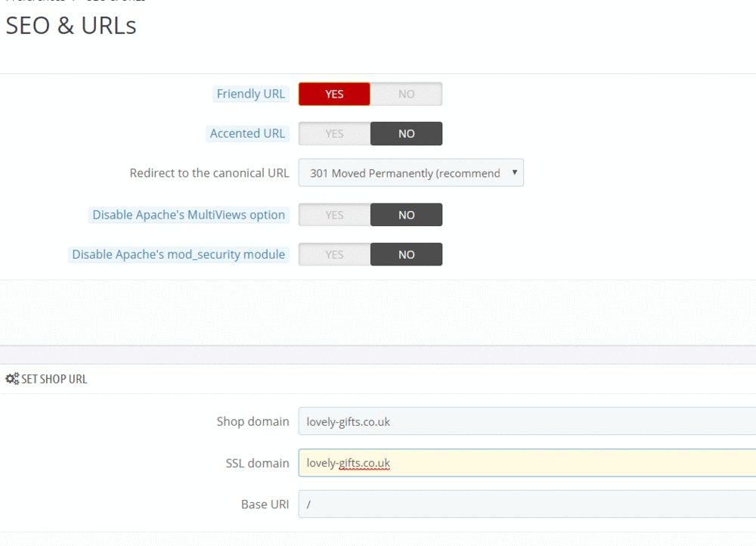Click the Accented URL help label
Viewport: 756px width, 546px height.
[247, 133]
